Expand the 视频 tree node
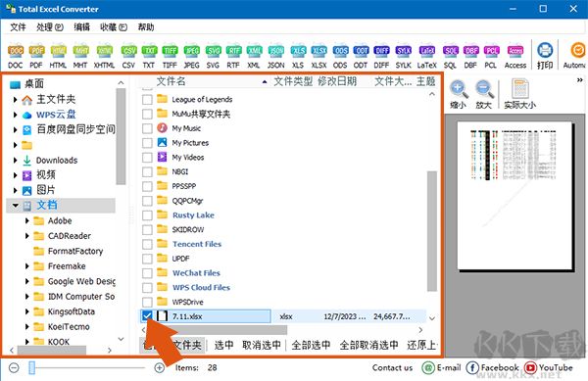The height and width of the screenshot is (381, 588). coord(15,175)
